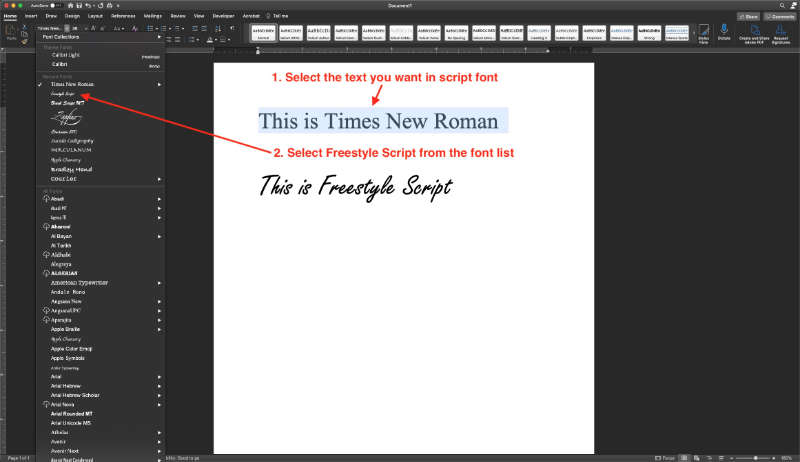The width and height of the screenshot is (800, 462).
Task: Switch to the References tab
Action: 123,16
